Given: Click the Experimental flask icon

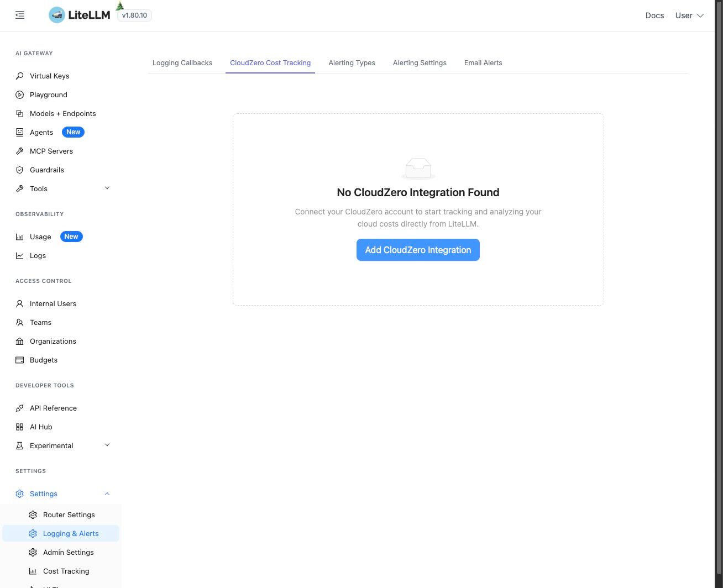Looking at the screenshot, I should (20, 445).
